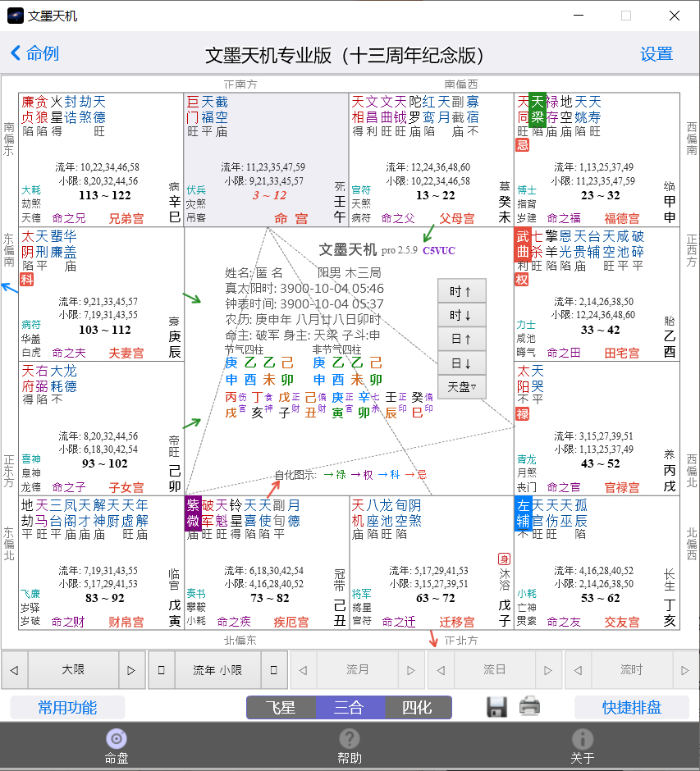Go back to 命例 list
Image resolution: width=700 pixels, height=771 pixels.
click(34, 53)
